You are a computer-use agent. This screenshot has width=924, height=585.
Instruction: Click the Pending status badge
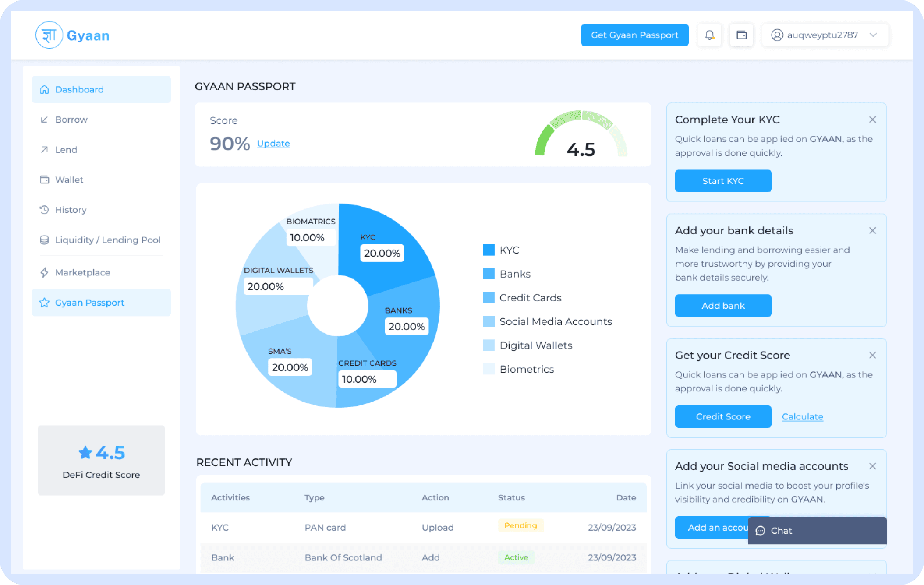tap(520, 525)
